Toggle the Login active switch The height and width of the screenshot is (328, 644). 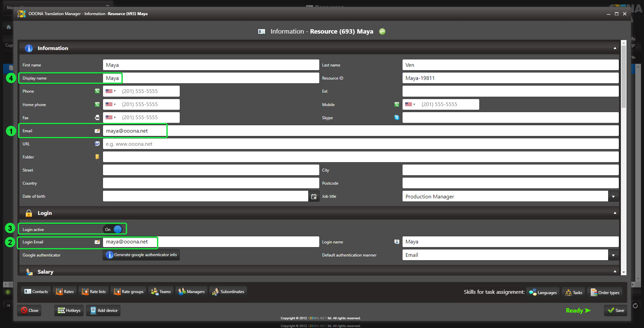(114, 229)
